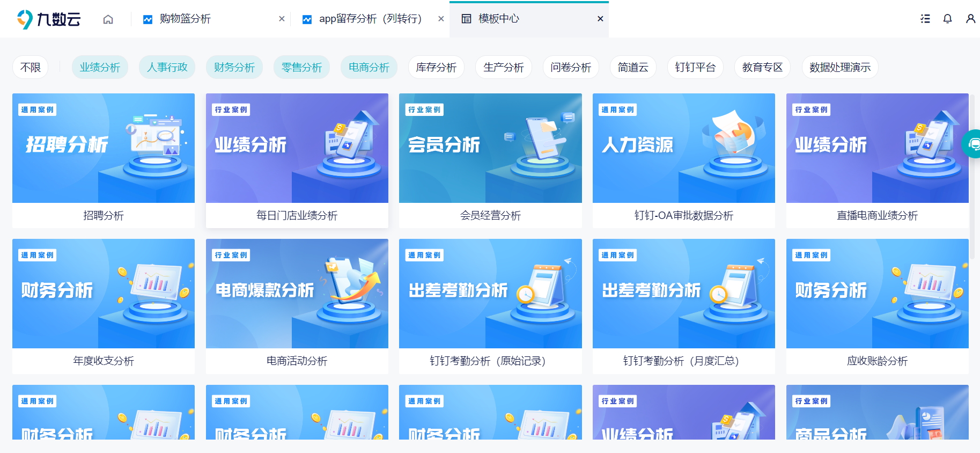Select the 数据处理演示 filter tag
The height and width of the screenshot is (453, 980).
(x=840, y=67)
